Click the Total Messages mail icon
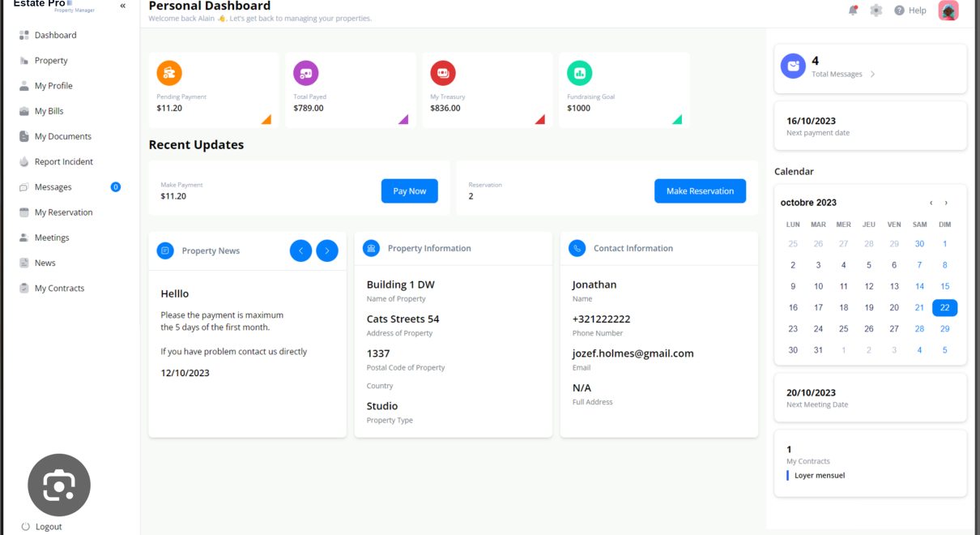This screenshot has height=535, width=980. (x=793, y=66)
